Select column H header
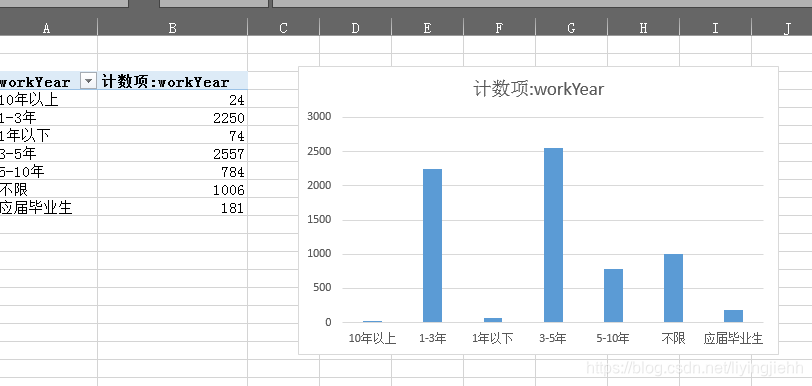Image resolution: width=812 pixels, height=386 pixels. coord(643,27)
